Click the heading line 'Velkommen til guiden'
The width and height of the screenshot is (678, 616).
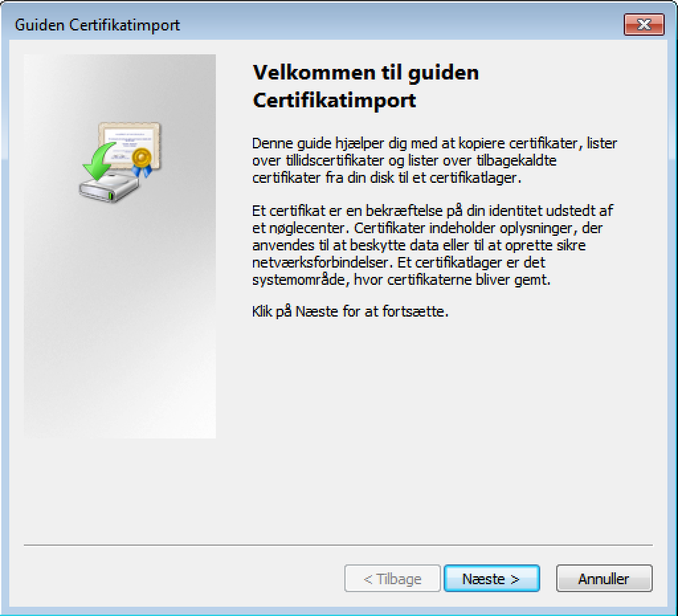tap(365, 72)
